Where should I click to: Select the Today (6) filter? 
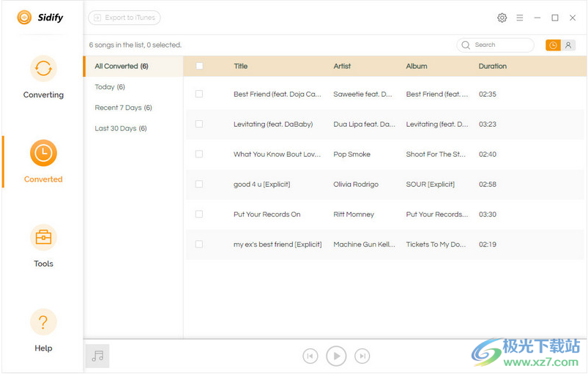click(110, 87)
